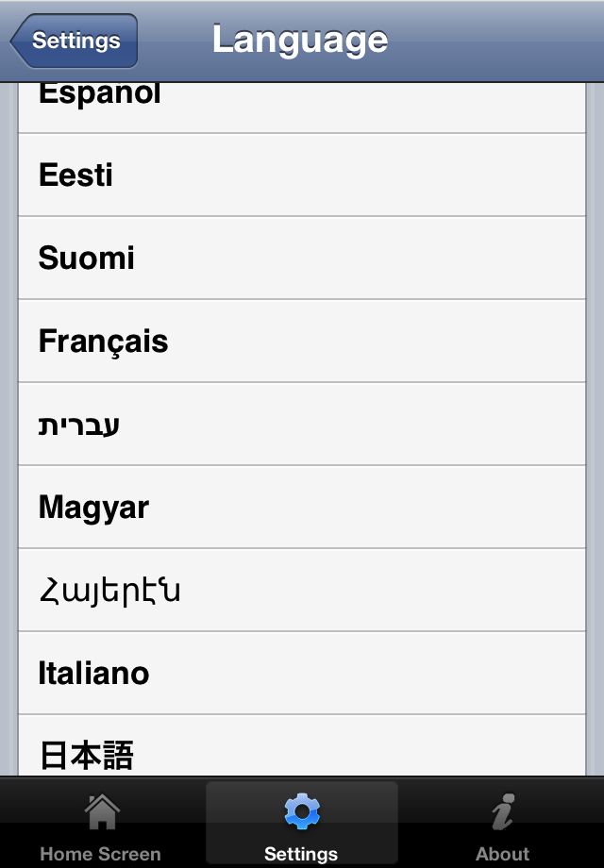604x868 pixels.
Task: Go back using the Settings back button
Action: 74,41
